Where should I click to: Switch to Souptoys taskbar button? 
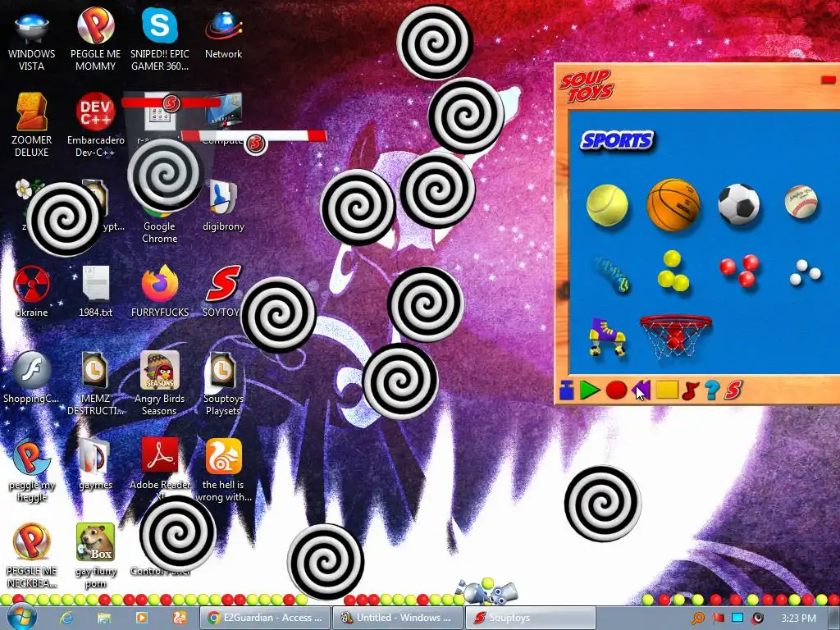point(531,618)
